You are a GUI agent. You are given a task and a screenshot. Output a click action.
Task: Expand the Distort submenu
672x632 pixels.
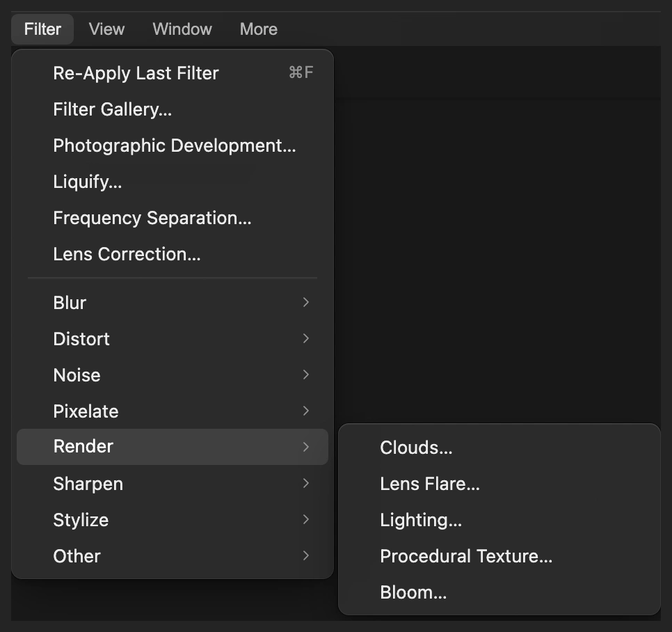[x=173, y=339]
